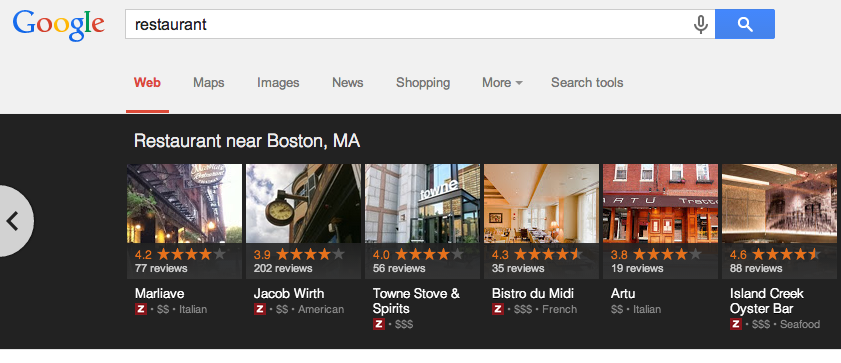Click "35 reviews" for Bistro du Midi
Screen dimensions: 841x363
coord(518,268)
